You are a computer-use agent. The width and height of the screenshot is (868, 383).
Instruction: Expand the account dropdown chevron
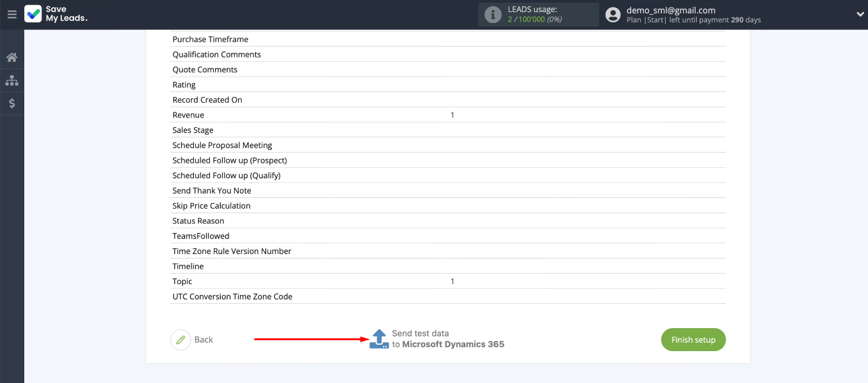(x=860, y=14)
